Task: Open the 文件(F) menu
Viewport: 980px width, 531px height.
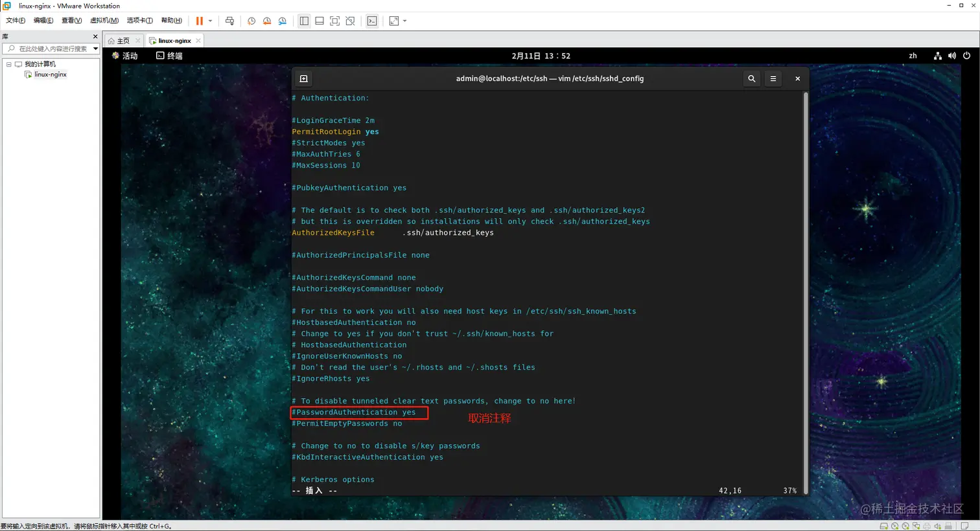Action: pyautogui.click(x=16, y=21)
